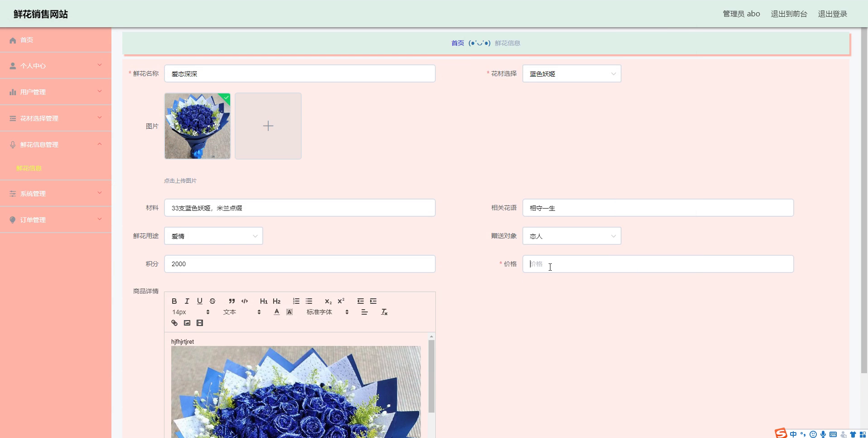Expand the 用户管理 sidebar menu
This screenshot has height=438, width=868.
click(56, 92)
